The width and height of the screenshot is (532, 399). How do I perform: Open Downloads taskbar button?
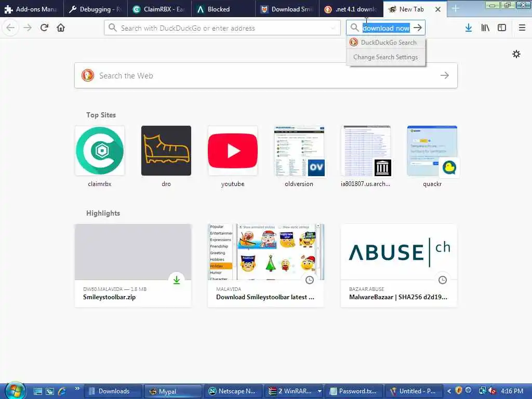(112, 391)
